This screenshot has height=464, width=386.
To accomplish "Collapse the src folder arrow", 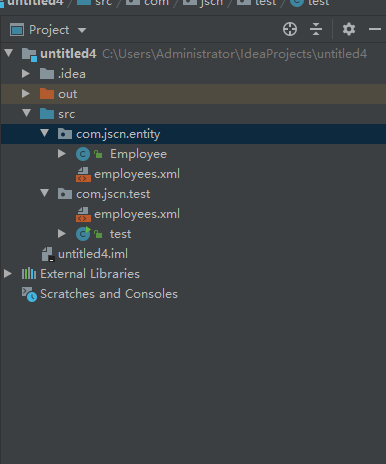I will click(27, 113).
